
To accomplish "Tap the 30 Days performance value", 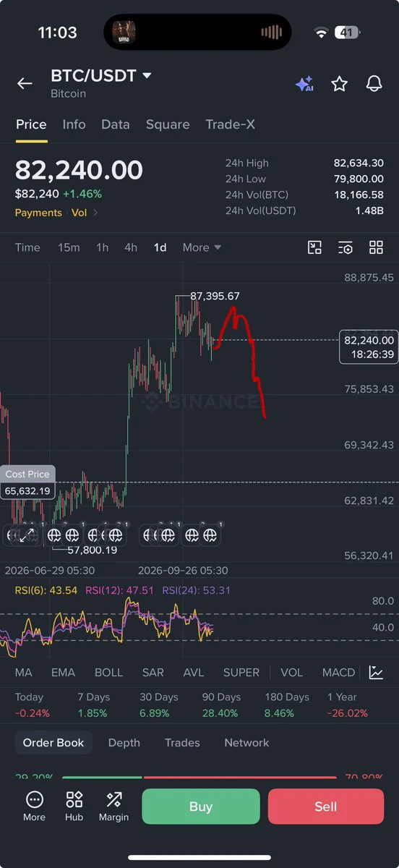I will [155, 713].
